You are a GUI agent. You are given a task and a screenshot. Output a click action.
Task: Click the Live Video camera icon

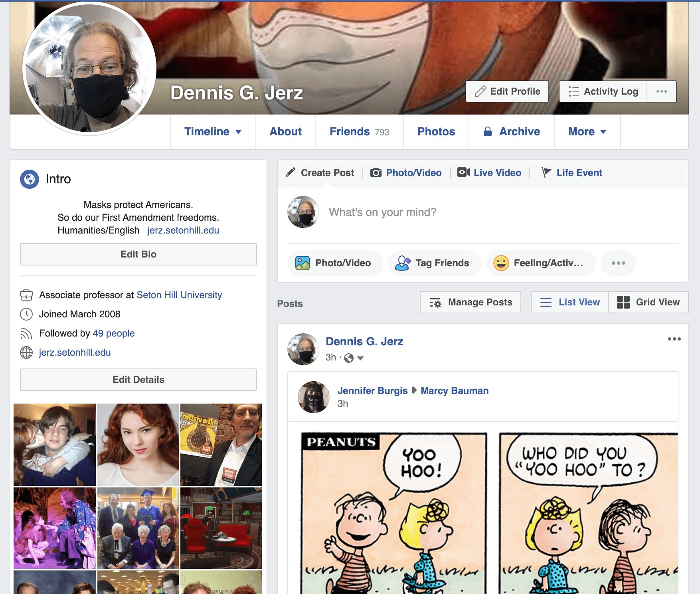coord(463,172)
